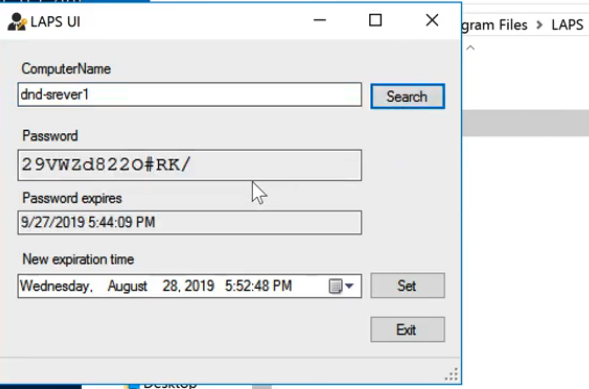The height and width of the screenshot is (389, 589).
Task: Click the Password field showing 29VWZd822O#RK/
Action: 190,165
